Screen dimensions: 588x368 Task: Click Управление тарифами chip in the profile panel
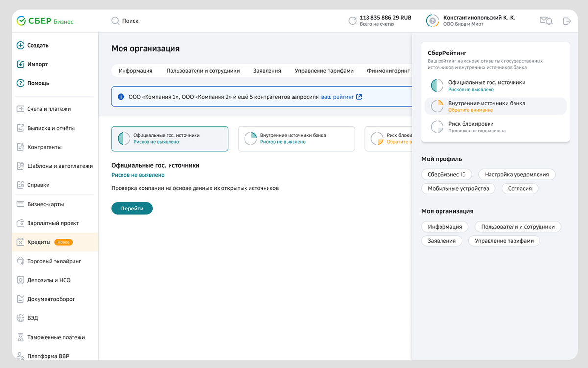[504, 241]
